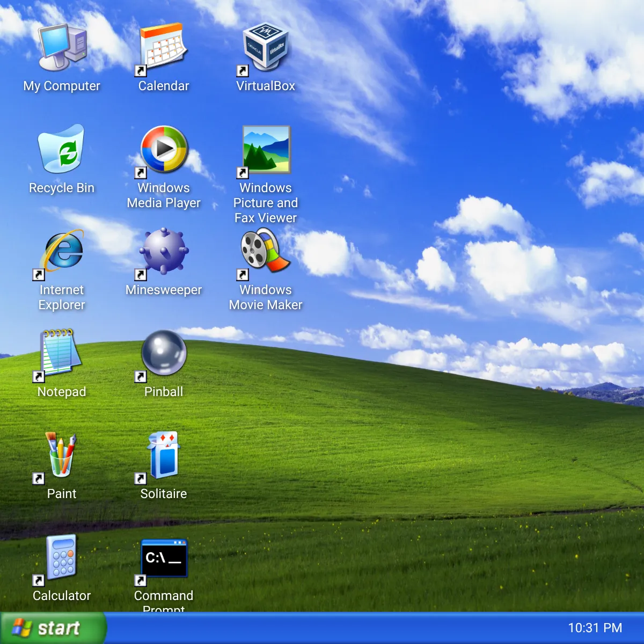Click the 10:31 PM taskbar clock
644x644 pixels.
click(x=595, y=628)
